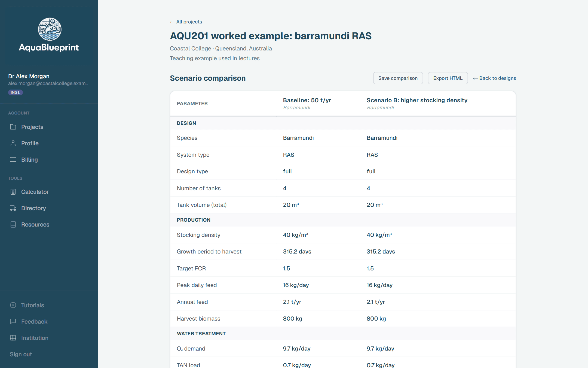
Task: Select the Peak daily feed label
Action: (197, 285)
